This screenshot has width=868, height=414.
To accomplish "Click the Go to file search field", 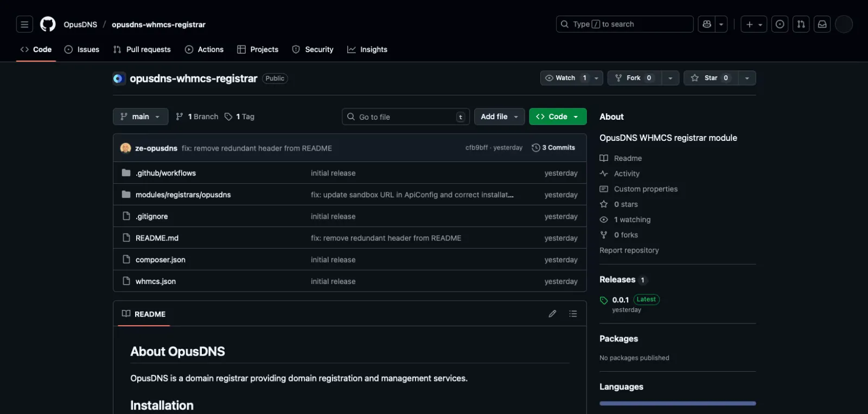I will (406, 117).
